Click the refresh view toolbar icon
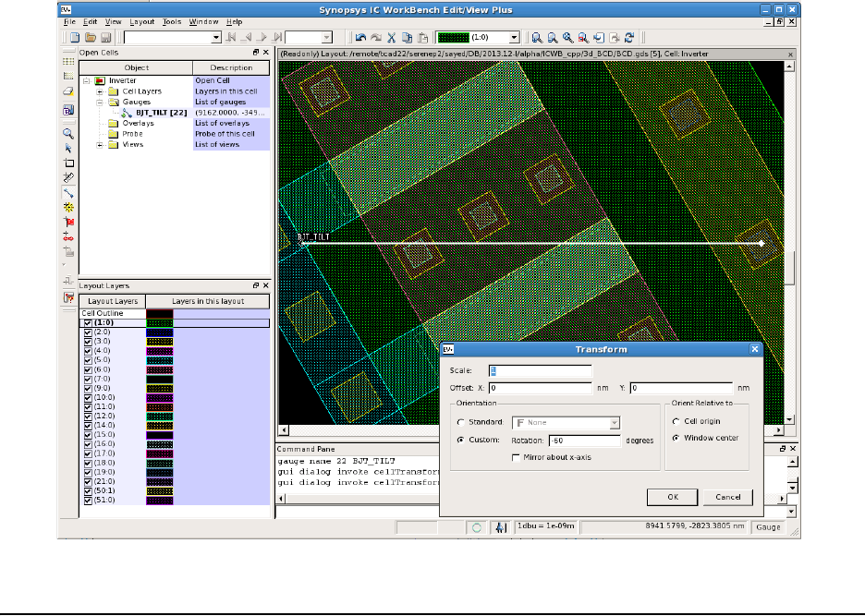 628,38
